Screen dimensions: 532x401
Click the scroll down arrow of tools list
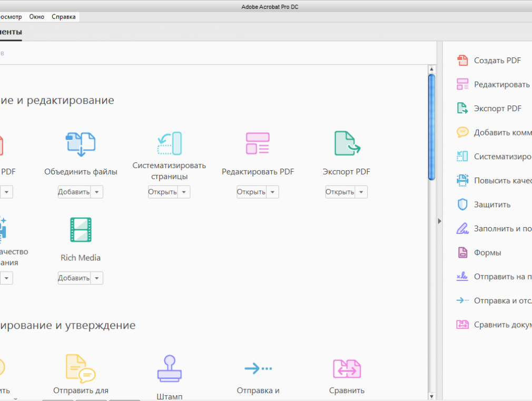pyautogui.click(x=431, y=396)
